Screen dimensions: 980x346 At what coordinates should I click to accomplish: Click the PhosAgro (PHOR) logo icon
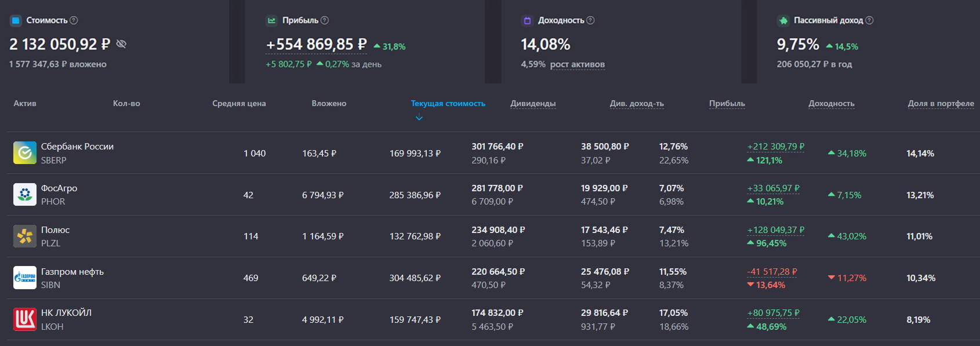pyautogui.click(x=25, y=195)
